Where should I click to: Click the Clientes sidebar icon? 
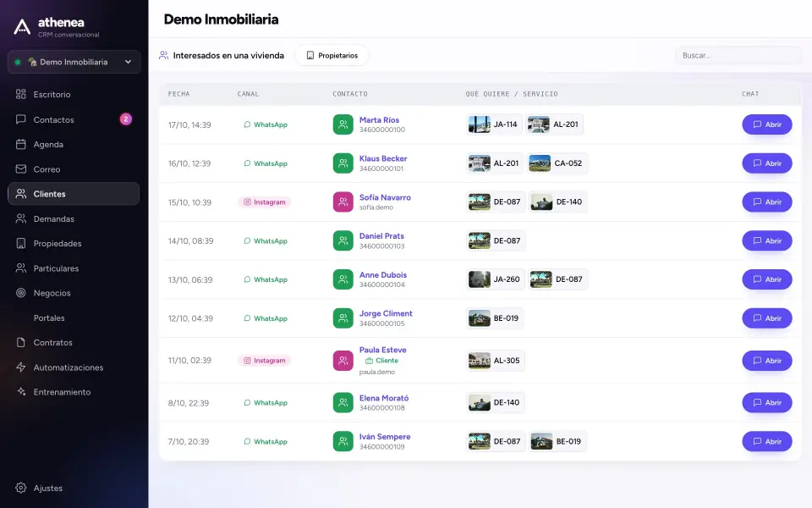(20, 194)
